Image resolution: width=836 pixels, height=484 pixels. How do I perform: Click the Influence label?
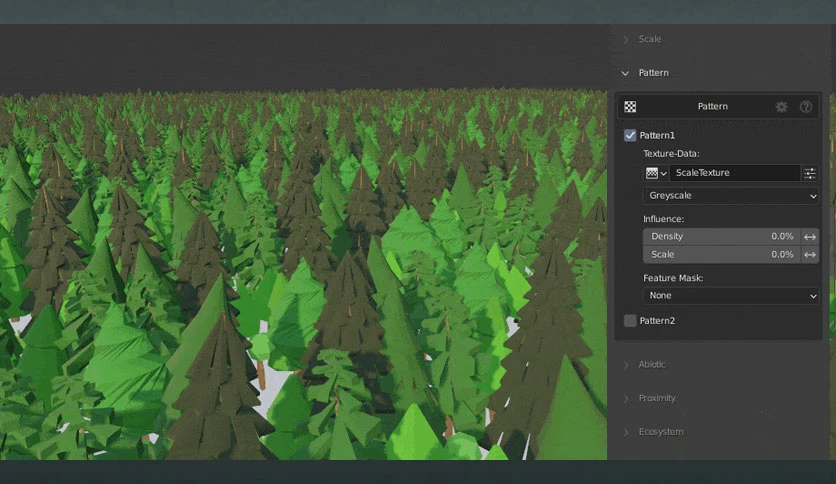[x=663, y=219]
